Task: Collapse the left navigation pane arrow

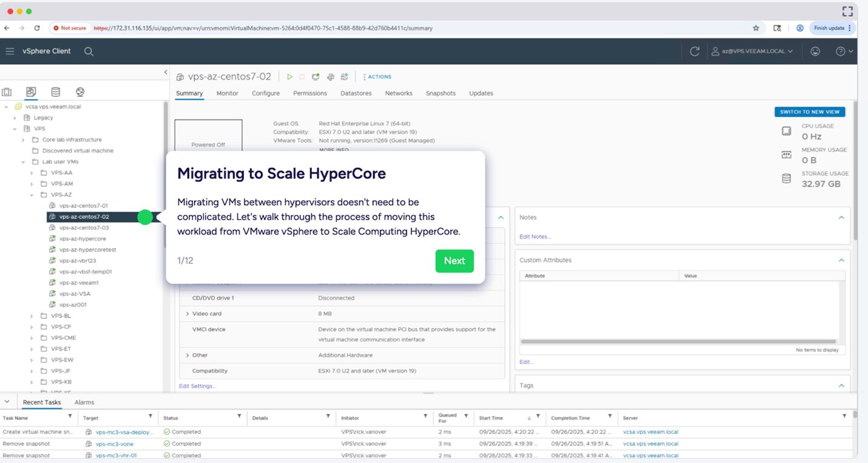Action: click(x=166, y=72)
